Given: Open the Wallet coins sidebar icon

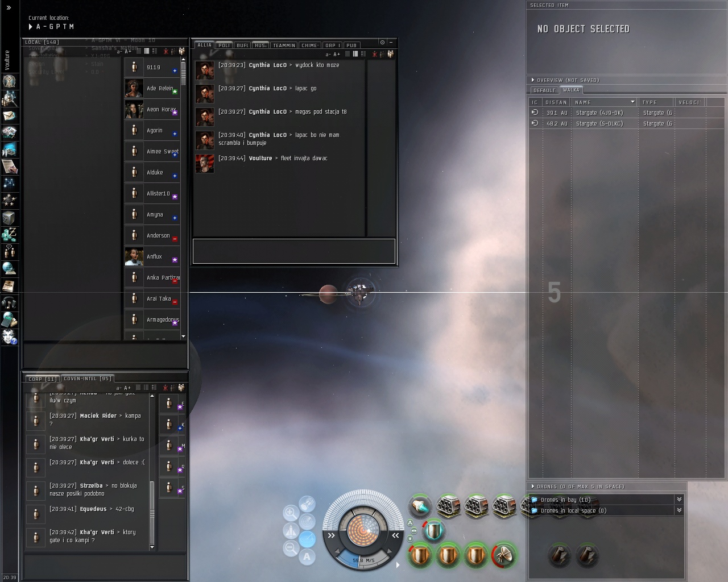Looking at the screenshot, I should (x=9, y=235).
